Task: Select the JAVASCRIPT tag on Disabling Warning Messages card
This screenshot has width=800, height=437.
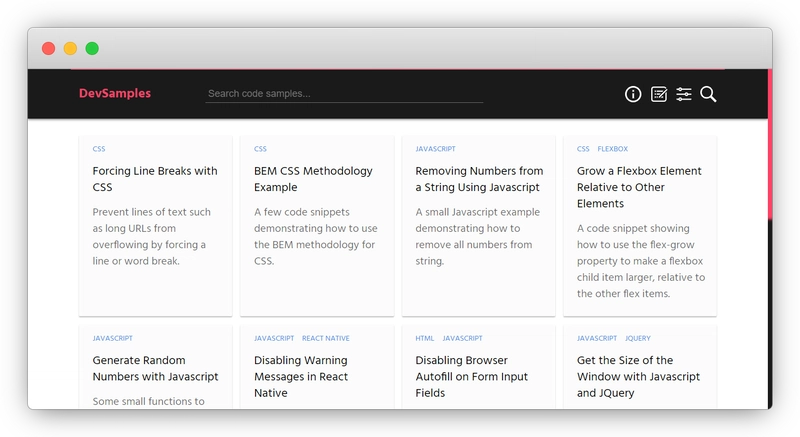Action: pos(274,338)
